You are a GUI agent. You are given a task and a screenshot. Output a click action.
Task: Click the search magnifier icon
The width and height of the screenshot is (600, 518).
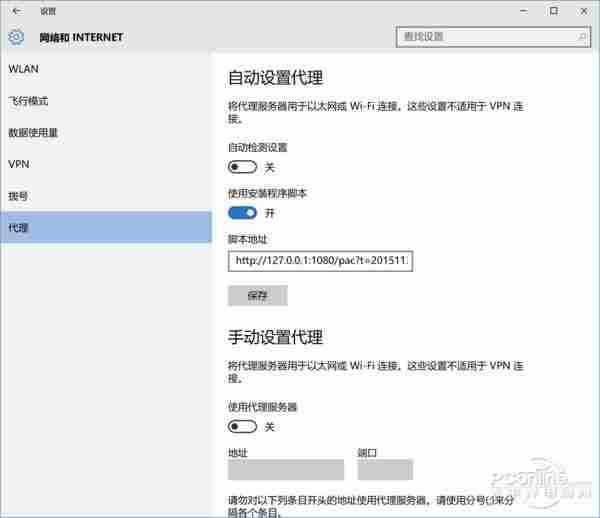(580, 37)
